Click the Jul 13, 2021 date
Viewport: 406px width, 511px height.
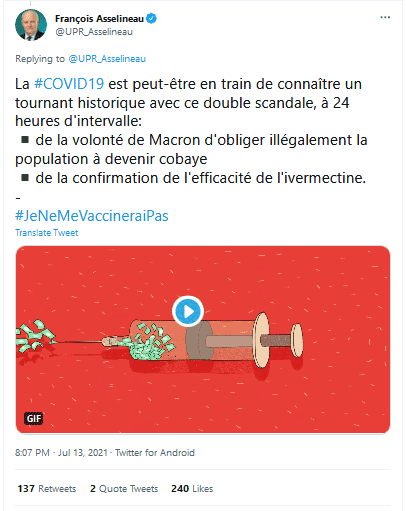pos(83,453)
